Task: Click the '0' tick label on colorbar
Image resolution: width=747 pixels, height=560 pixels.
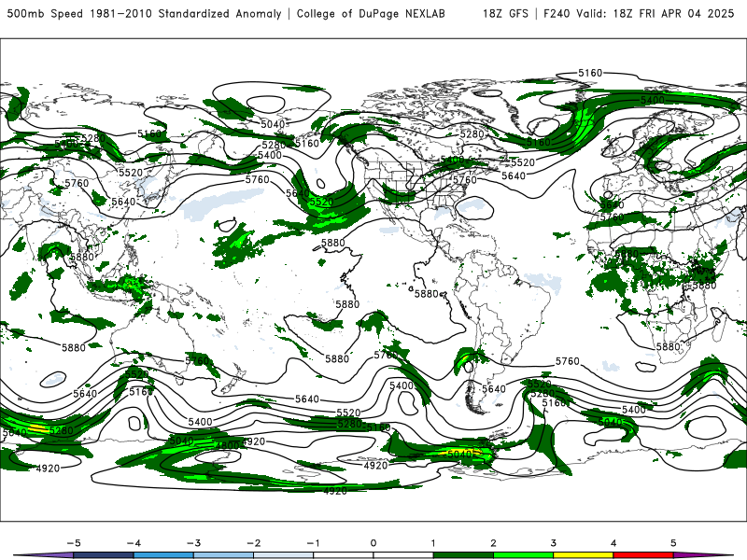Action: 373,543
